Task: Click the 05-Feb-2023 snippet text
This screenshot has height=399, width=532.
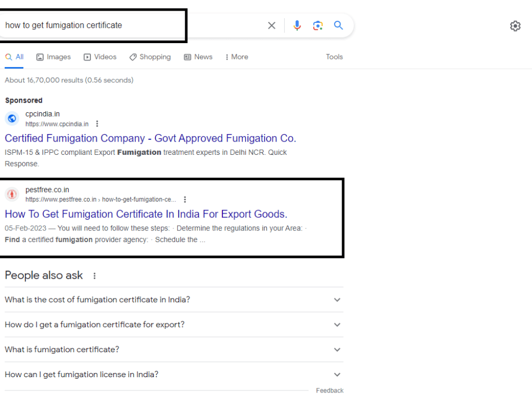Action: point(155,234)
